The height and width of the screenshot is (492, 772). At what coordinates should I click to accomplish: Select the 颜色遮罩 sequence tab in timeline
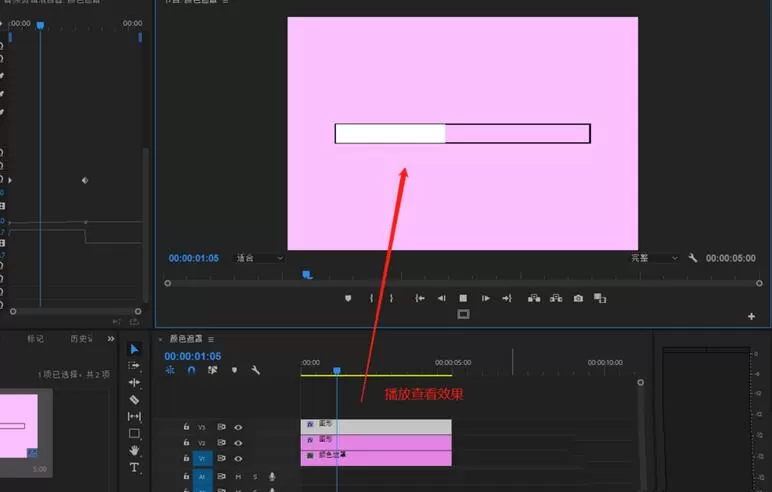point(186,339)
